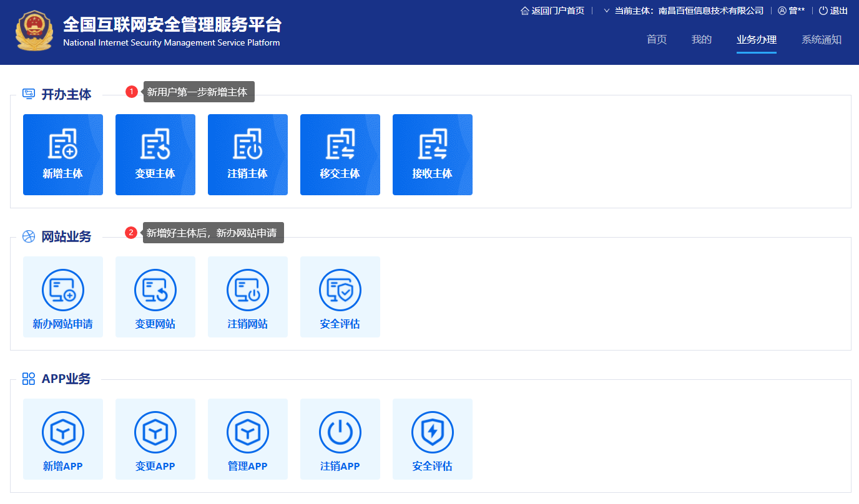Switch to the 首页 tab
This screenshot has width=859, height=504.
(656, 39)
